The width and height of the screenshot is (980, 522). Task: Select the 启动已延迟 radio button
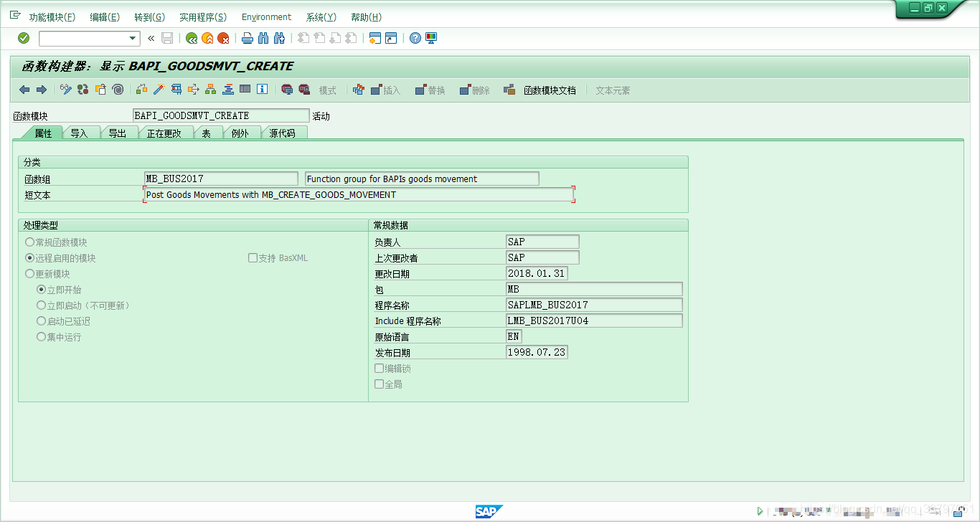[x=41, y=321]
